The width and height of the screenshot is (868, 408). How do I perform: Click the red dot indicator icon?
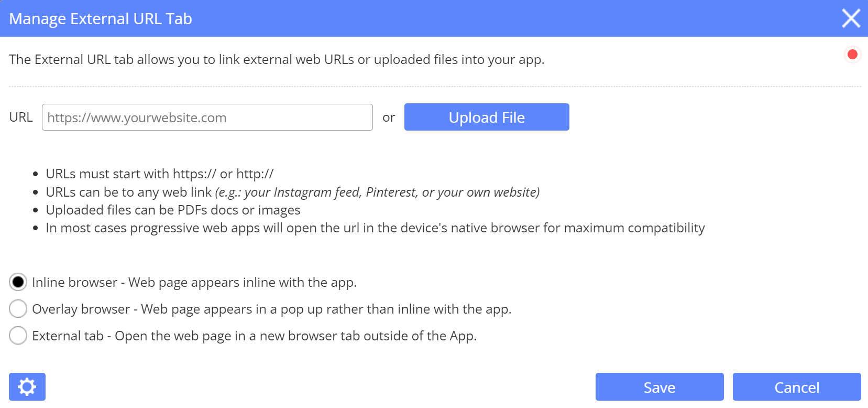(852, 55)
